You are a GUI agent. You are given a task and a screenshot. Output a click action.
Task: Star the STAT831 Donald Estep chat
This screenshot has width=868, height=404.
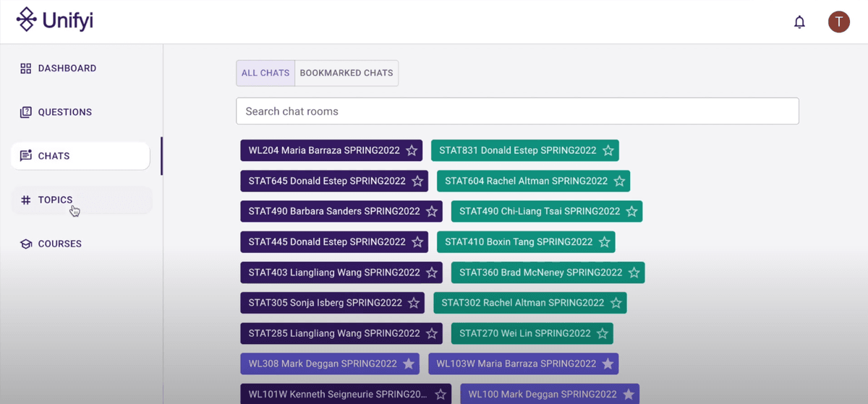click(x=608, y=151)
